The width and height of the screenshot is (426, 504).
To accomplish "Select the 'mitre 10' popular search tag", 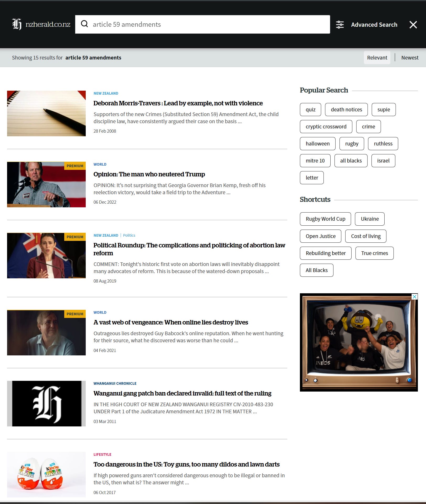I will pyautogui.click(x=315, y=161).
